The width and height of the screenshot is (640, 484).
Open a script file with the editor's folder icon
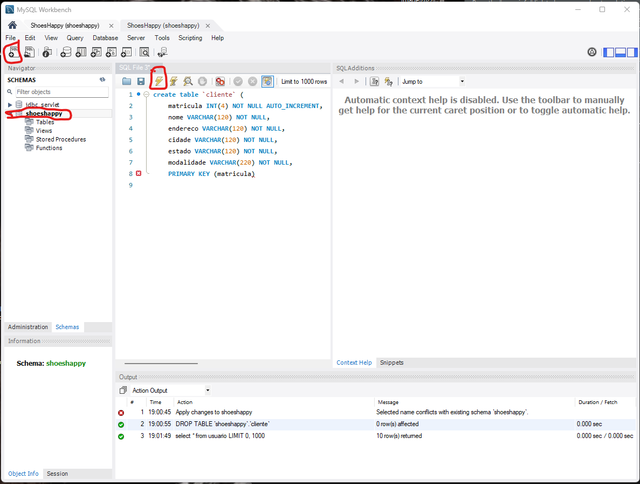coord(127,82)
